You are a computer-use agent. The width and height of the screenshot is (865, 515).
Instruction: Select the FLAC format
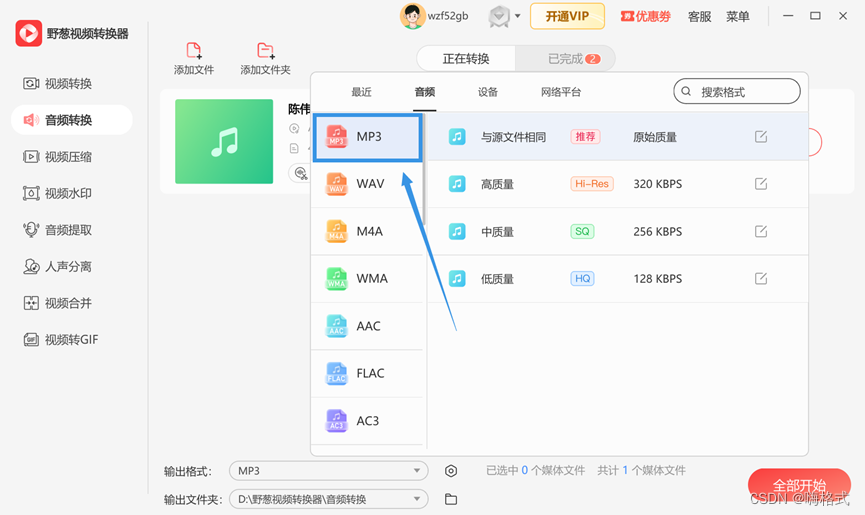point(367,373)
